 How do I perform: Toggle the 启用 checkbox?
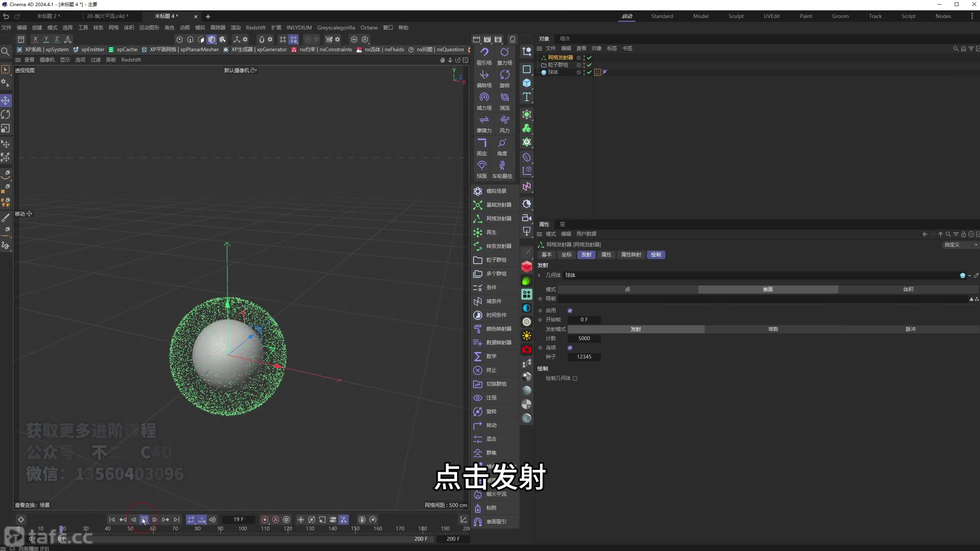570,311
